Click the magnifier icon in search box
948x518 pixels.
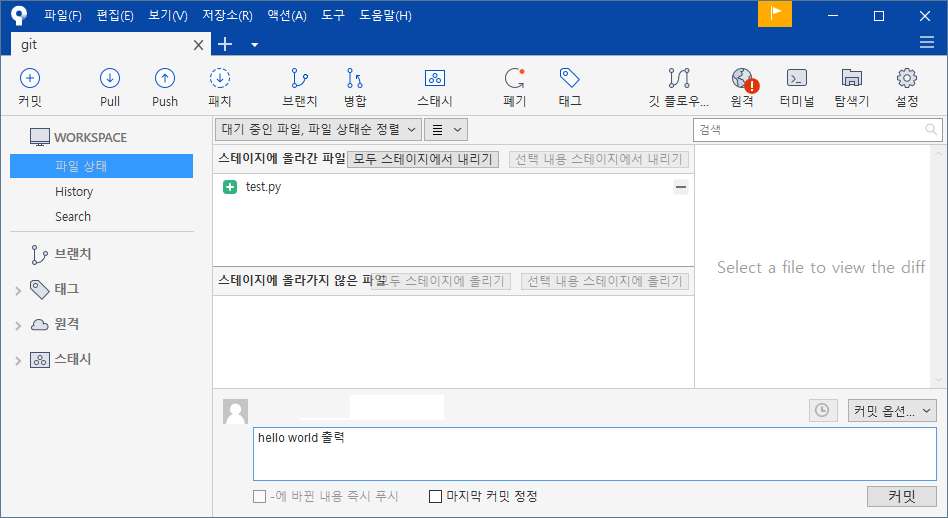click(930, 129)
